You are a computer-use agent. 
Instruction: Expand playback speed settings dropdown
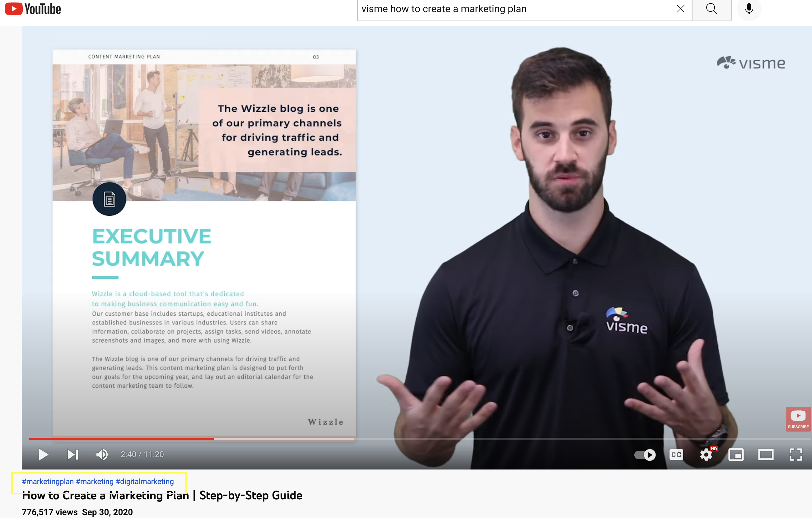(x=706, y=454)
